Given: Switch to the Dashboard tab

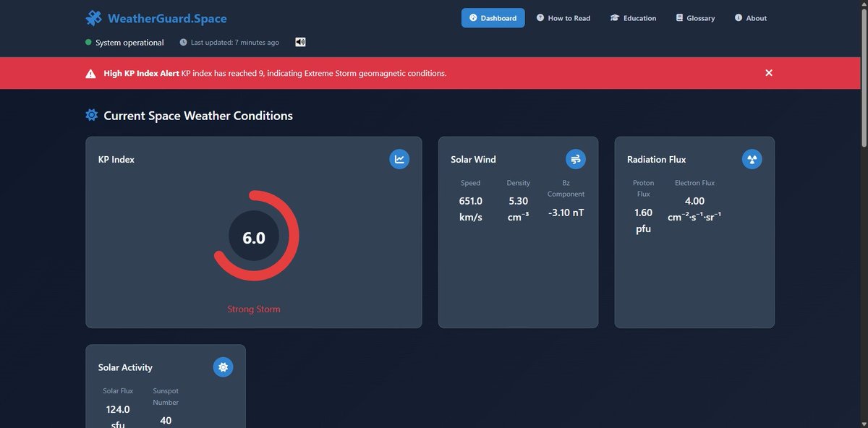Looking at the screenshot, I should pos(493,18).
